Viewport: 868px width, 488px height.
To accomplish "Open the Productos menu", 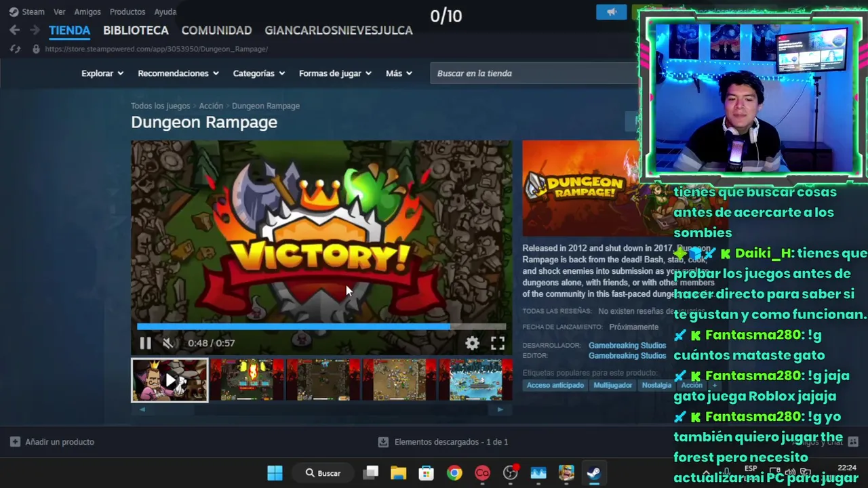I will [127, 12].
